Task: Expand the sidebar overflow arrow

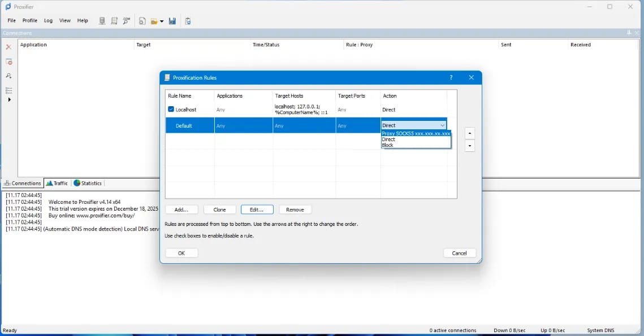Action: point(9,100)
